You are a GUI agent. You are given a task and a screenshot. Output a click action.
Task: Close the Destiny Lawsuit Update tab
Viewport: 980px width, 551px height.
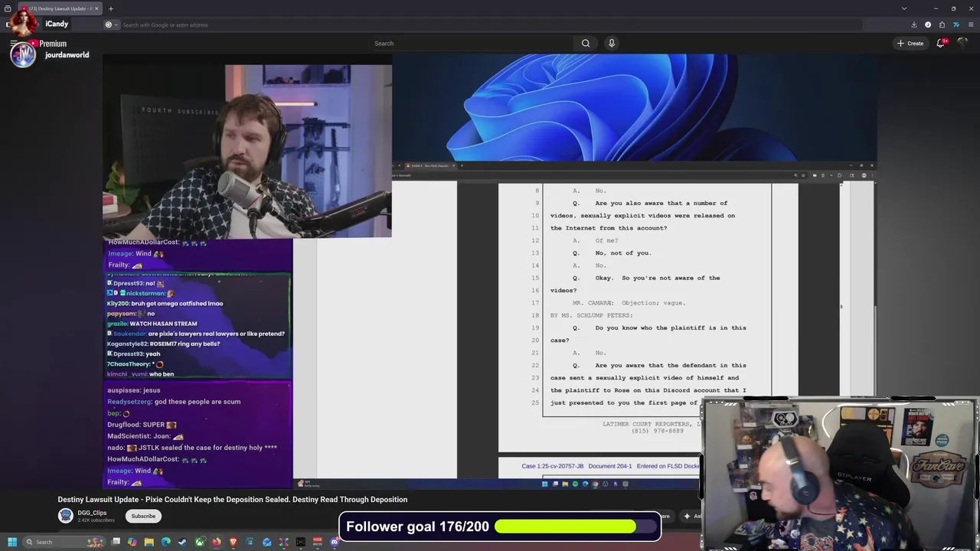(96, 8)
